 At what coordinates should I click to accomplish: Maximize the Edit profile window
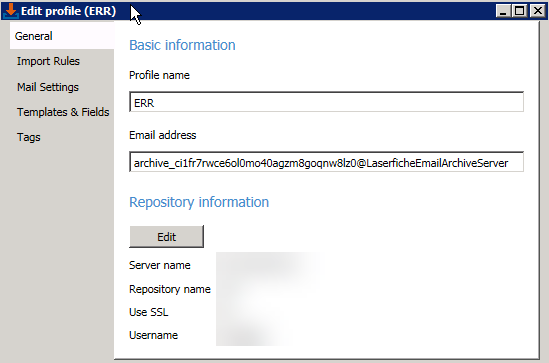pyautogui.click(x=520, y=11)
